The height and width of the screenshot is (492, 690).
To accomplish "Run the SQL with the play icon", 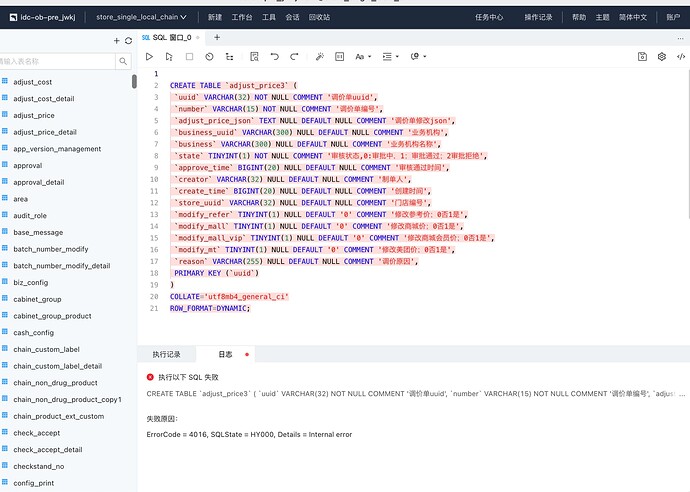I will pos(149,56).
